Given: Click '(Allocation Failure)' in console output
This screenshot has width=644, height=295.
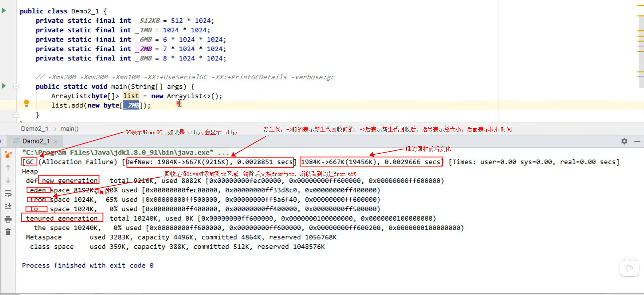Looking at the screenshot, I should pyautogui.click(x=78, y=162).
